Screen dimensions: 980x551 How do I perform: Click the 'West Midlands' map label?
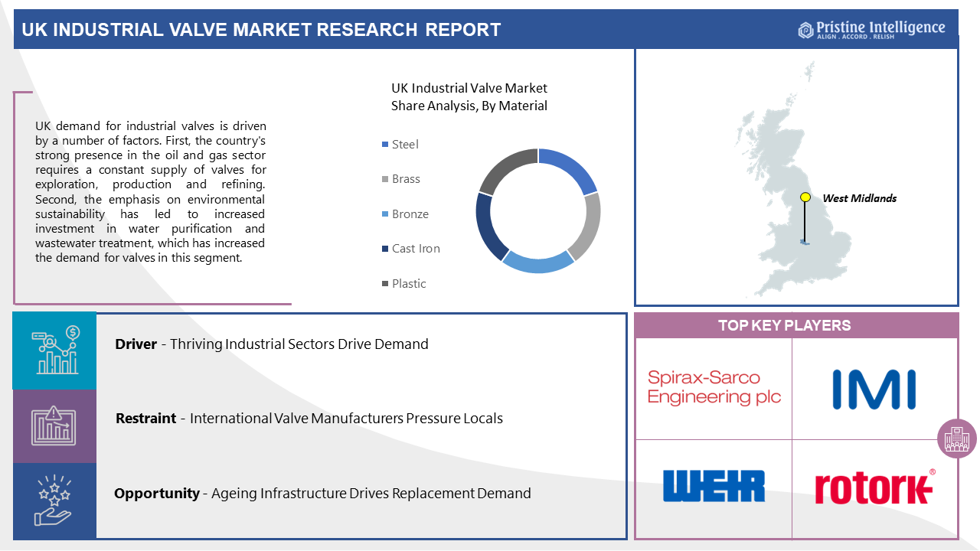(859, 198)
